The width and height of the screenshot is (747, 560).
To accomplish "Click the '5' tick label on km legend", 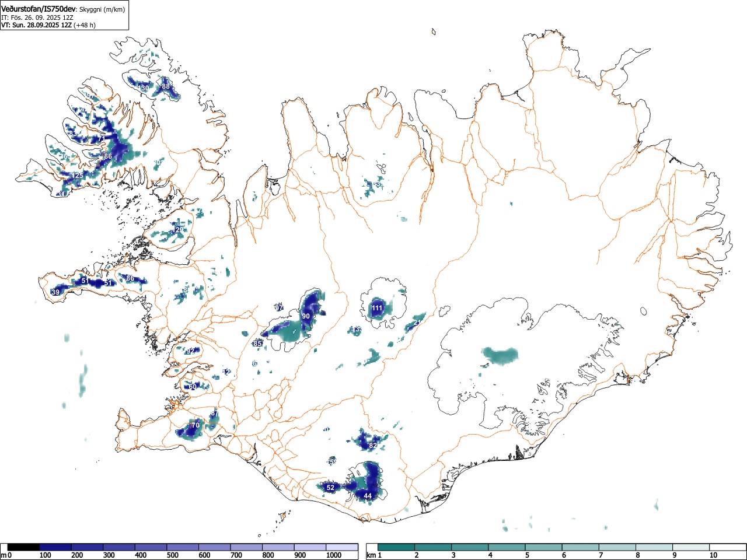I will coord(527,555).
